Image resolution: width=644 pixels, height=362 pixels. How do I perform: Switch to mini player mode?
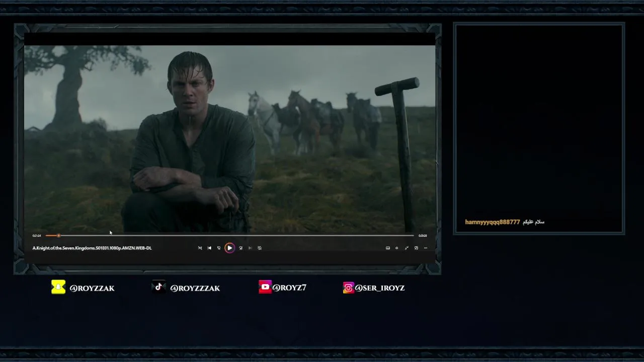pos(416,248)
